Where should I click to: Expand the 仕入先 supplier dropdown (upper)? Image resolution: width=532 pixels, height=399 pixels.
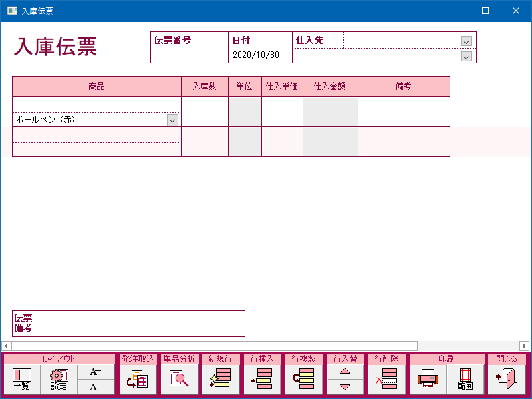[x=466, y=41]
